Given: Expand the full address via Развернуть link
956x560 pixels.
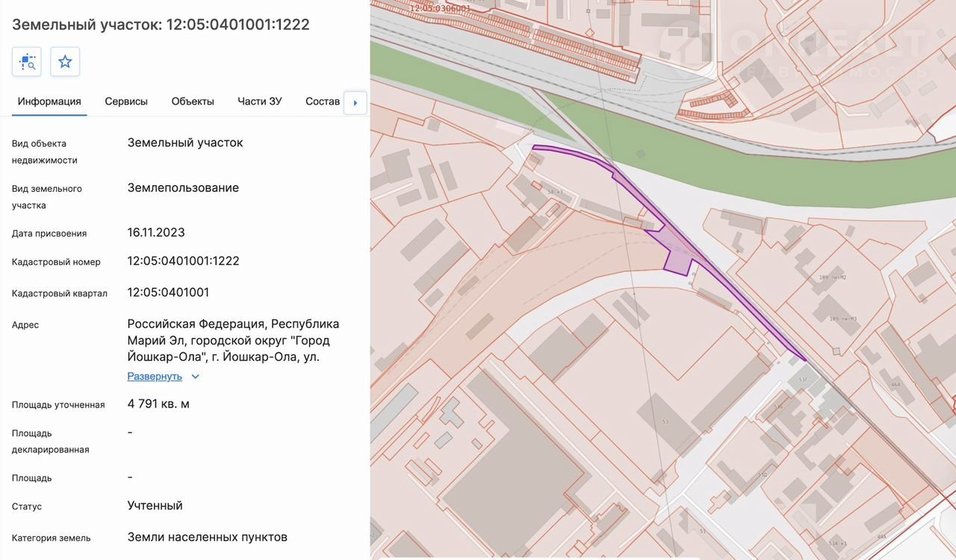Looking at the screenshot, I should click(x=155, y=376).
